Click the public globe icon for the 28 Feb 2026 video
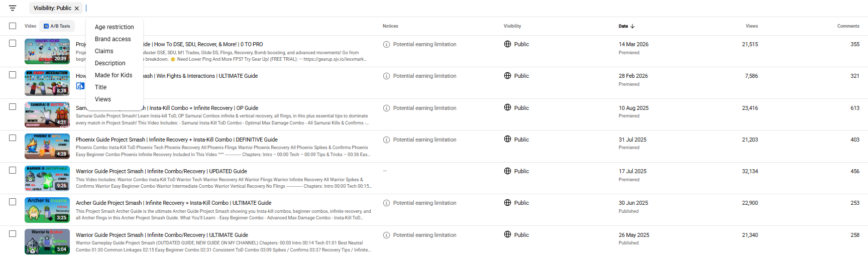 (507, 76)
